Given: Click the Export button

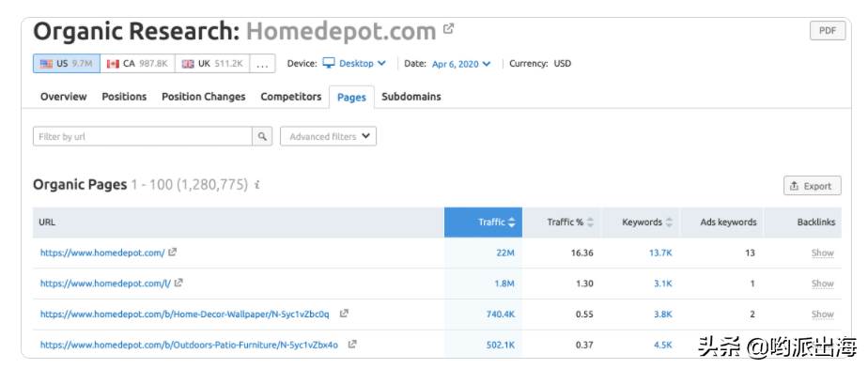Looking at the screenshot, I should [812, 186].
